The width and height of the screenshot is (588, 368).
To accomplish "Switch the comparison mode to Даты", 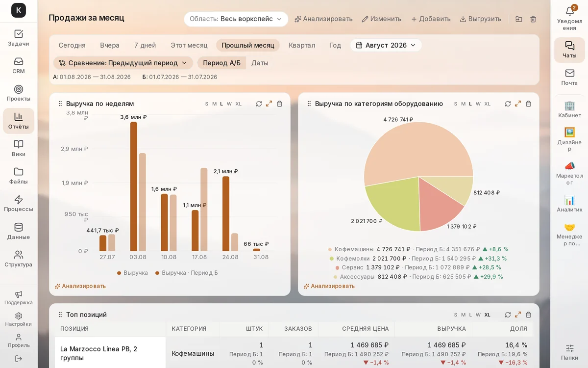I will click(x=260, y=63).
